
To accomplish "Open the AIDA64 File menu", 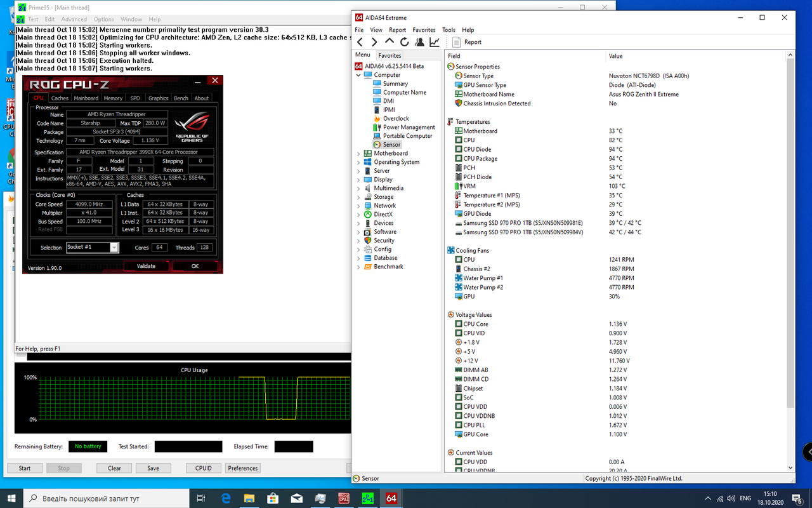I will (359, 30).
